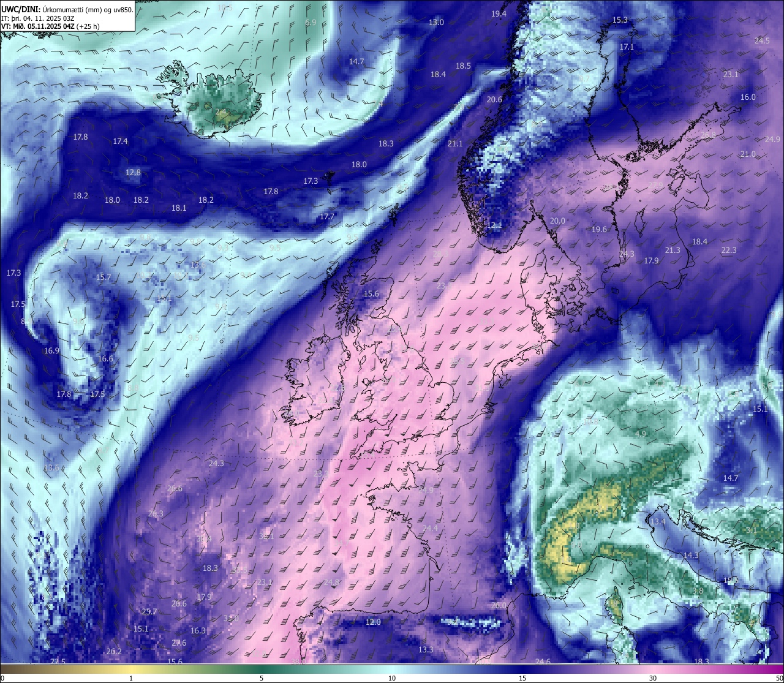Click the value 21.1 on the map
This screenshot has width=784, height=683.
[455, 143]
